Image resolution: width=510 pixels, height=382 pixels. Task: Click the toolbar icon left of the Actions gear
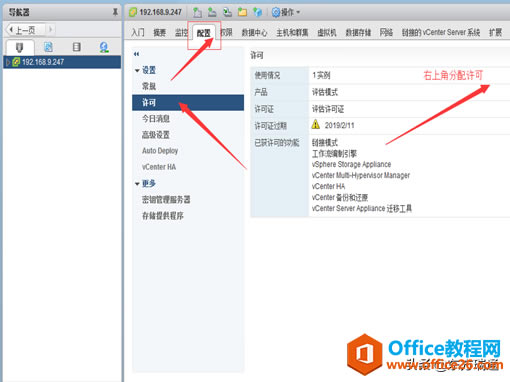(258, 12)
